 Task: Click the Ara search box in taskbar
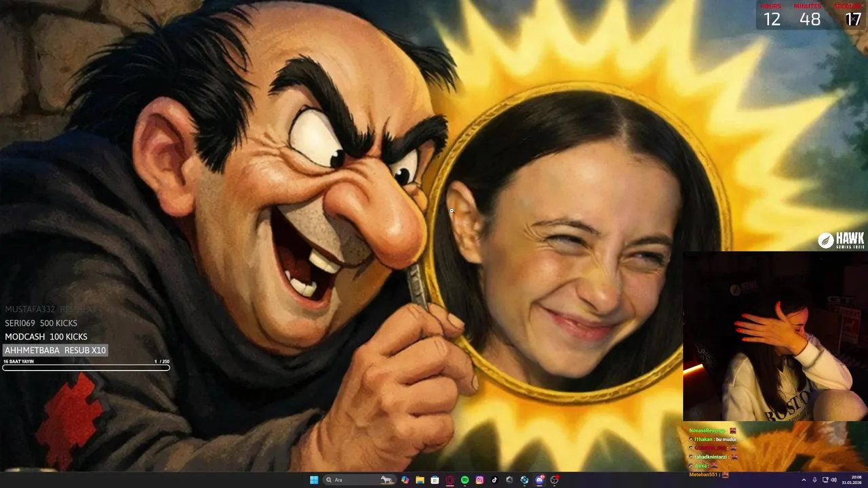[x=359, y=480]
